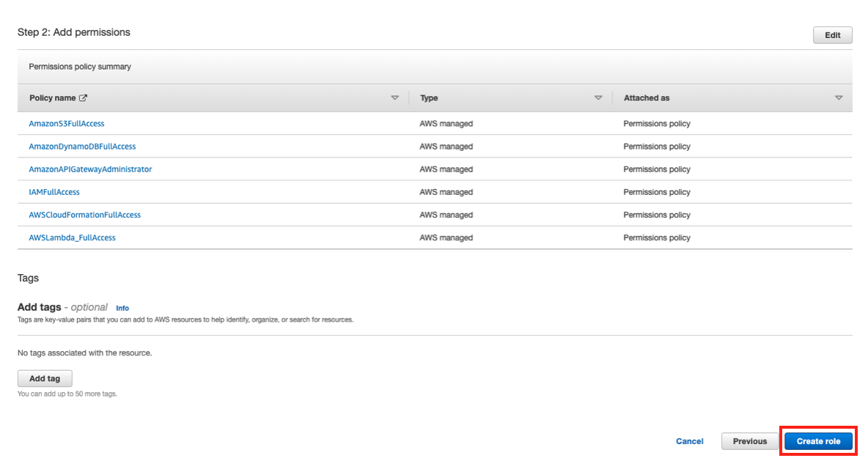This screenshot has width=868, height=469.
Task: View the AmazonAPIGatewayAdministrator policy details
Action: pos(89,169)
